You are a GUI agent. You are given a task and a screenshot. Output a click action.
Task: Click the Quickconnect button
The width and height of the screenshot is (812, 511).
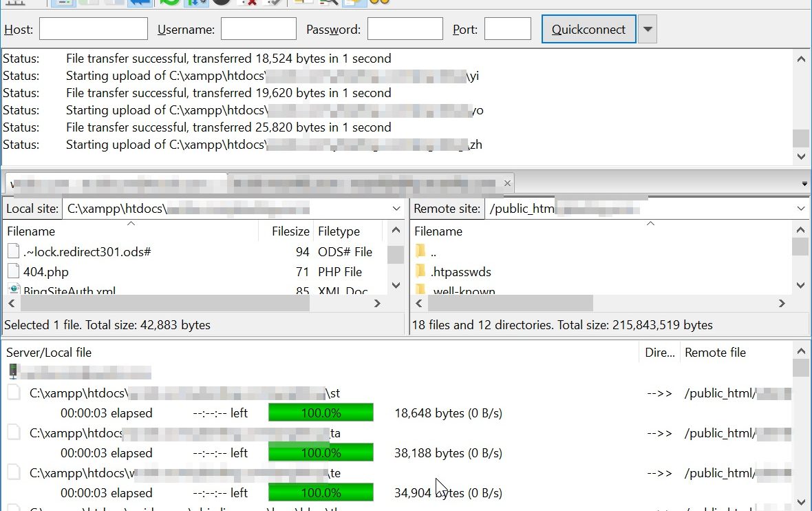[x=588, y=30]
